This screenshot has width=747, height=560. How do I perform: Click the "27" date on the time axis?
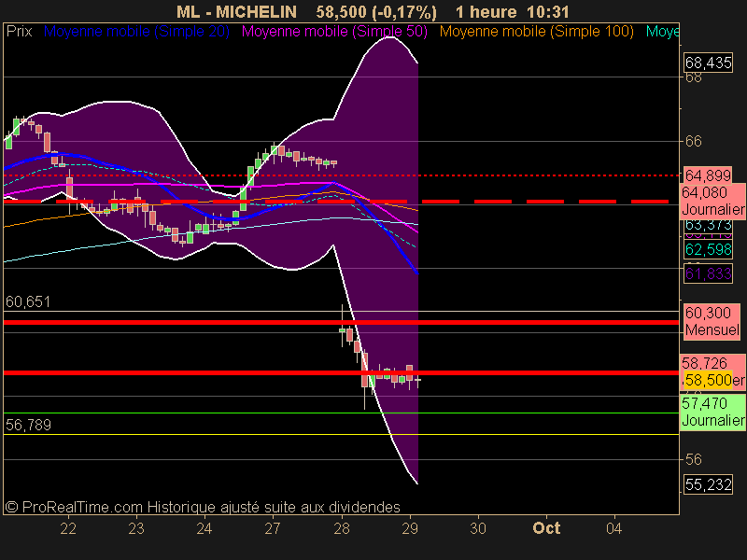pyautogui.click(x=273, y=528)
